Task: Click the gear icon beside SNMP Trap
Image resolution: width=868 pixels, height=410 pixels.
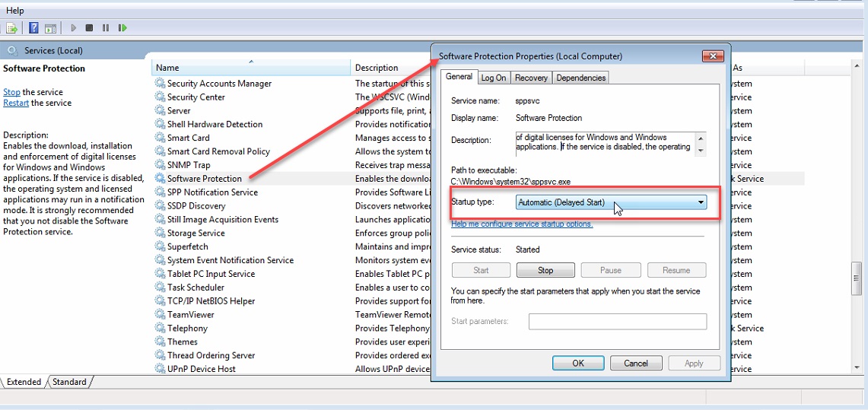Action: [160, 165]
